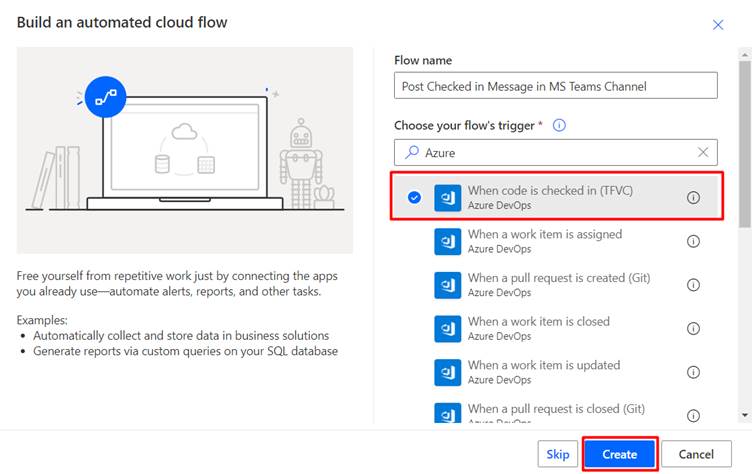Click the Cancel button
Image resolution: width=752 pixels, height=474 pixels.
[696, 454]
